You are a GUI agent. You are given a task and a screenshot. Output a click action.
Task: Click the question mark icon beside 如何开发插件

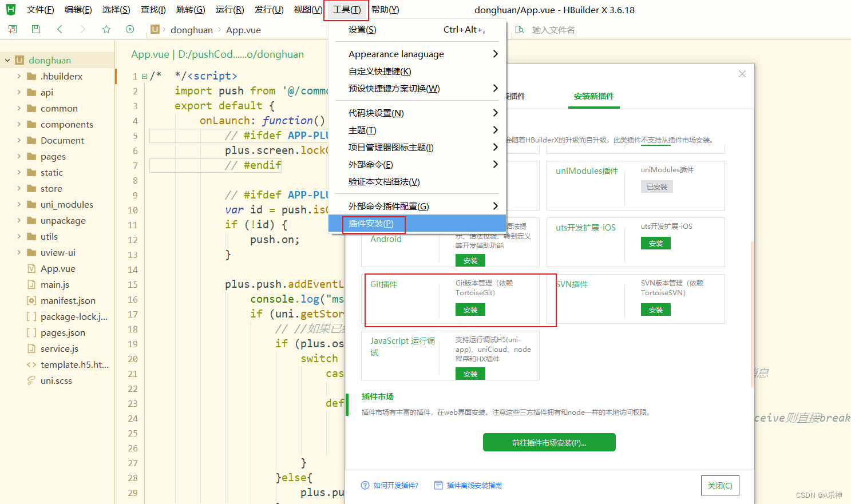(365, 485)
